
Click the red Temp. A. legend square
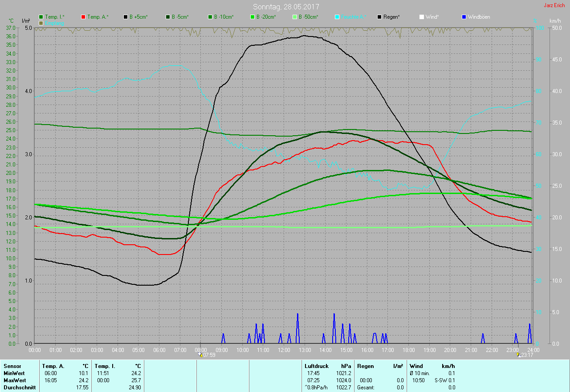click(x=84, y=17)
